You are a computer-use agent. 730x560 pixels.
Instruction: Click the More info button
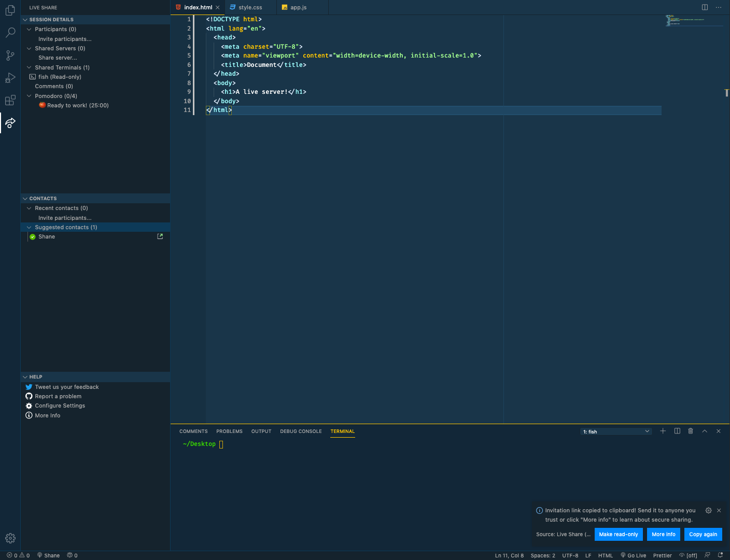point(664,535)
